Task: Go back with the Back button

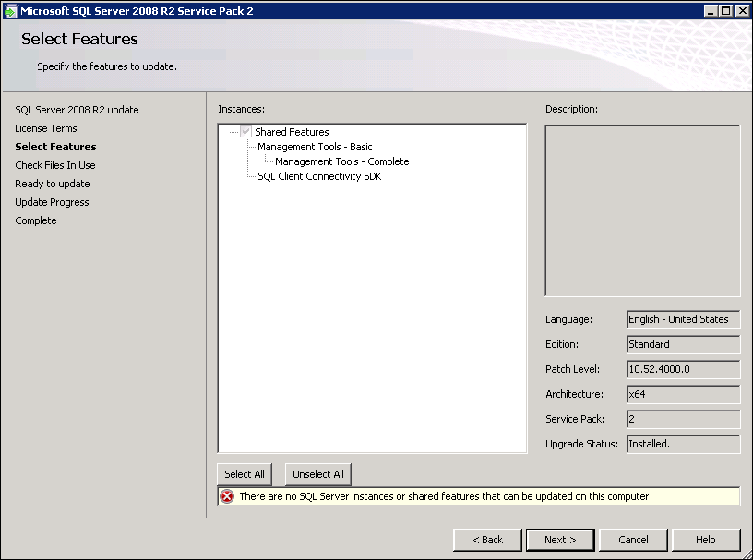Action: [487, 540]
